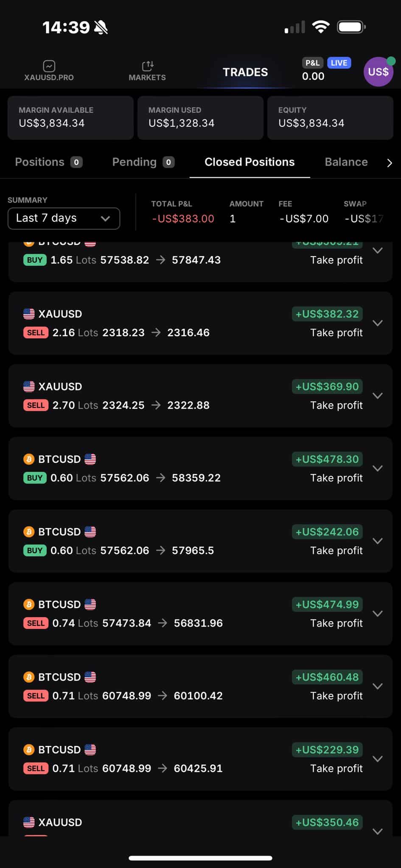Image resolution: width=401 pixels, height=868 pixels.
Task: Tap the purple US$ account avatar
Action: [x=378, y=72]
